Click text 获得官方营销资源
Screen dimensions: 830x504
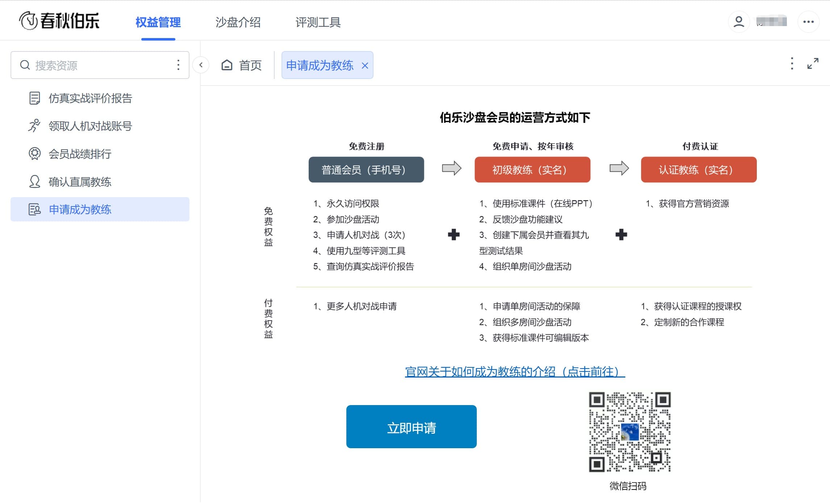(694, 204)
